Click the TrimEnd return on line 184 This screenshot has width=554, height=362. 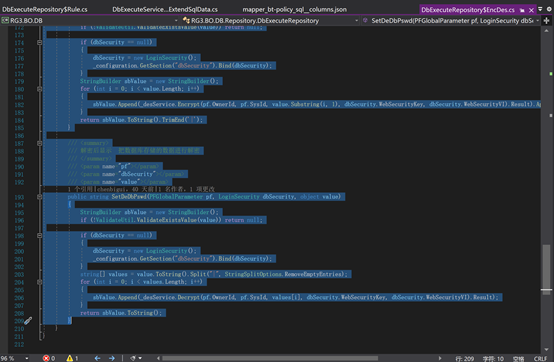tap(142, 120)
